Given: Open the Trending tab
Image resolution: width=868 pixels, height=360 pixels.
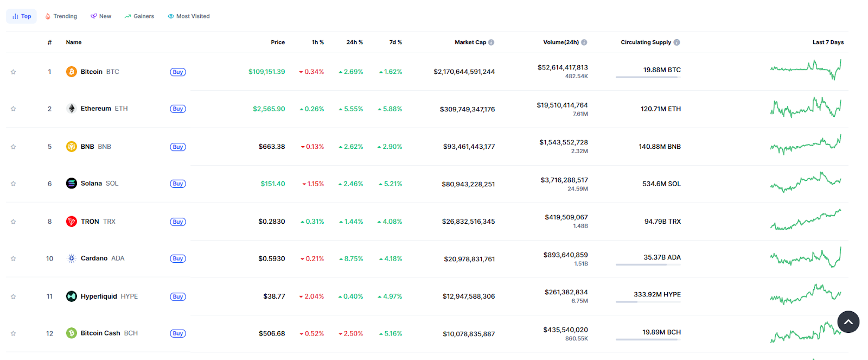Looking at the screenshot, I should tap(61, 16).
